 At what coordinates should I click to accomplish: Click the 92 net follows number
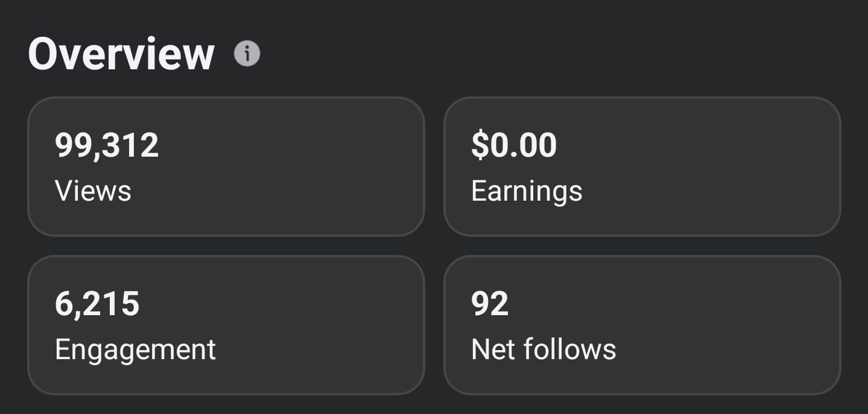tap(490, 304)
